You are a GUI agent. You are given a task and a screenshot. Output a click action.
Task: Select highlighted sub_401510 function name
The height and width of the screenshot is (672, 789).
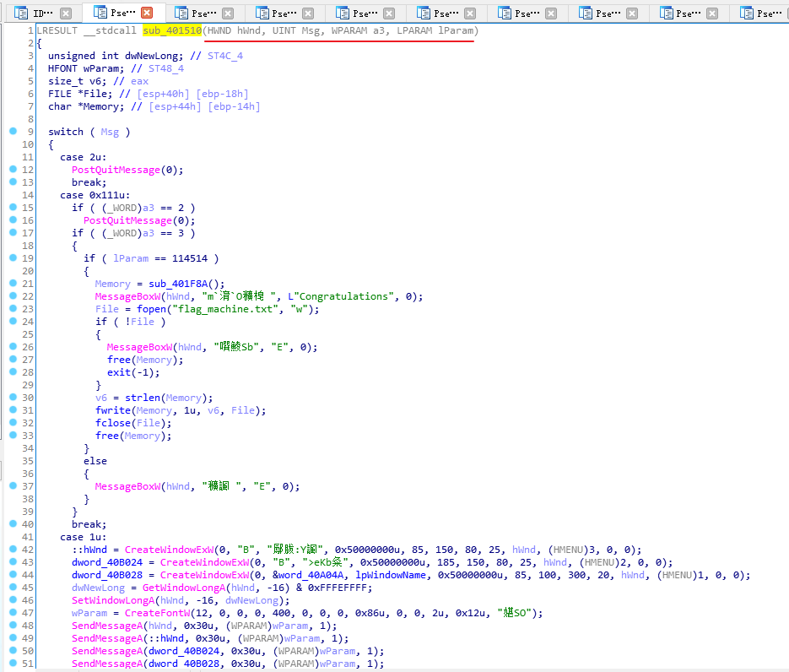[171, 30]
